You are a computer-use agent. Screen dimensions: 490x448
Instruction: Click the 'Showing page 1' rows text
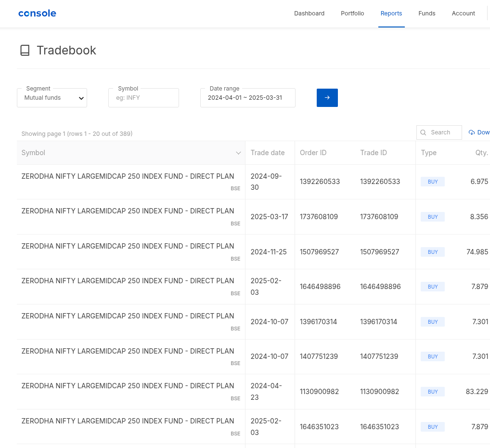pyautogui.click(x=77, y=133)
